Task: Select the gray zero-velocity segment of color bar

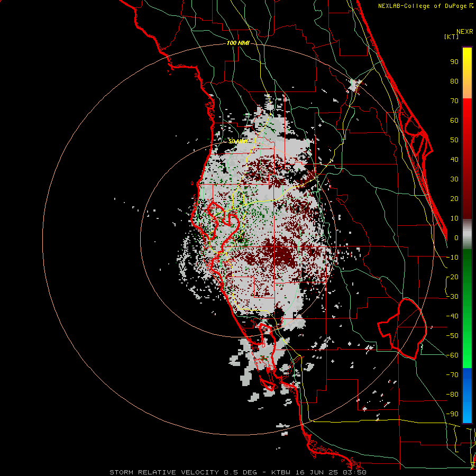Action: click(x=467, y=234)
